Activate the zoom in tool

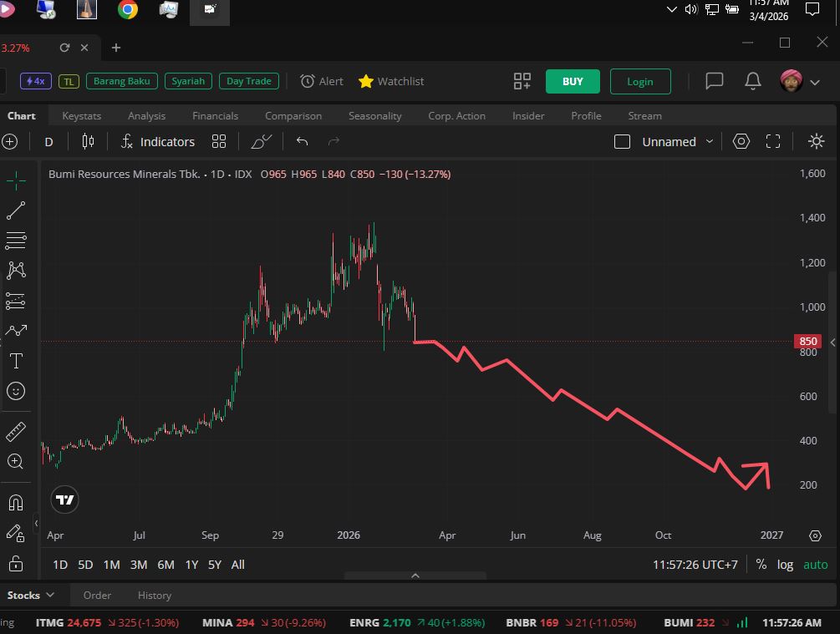click(x=16, y=461)
